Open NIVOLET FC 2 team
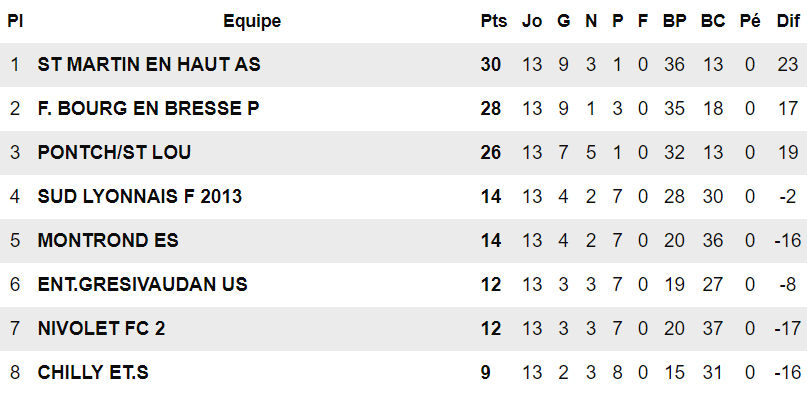The image size is (807, 399). (101, 328)
